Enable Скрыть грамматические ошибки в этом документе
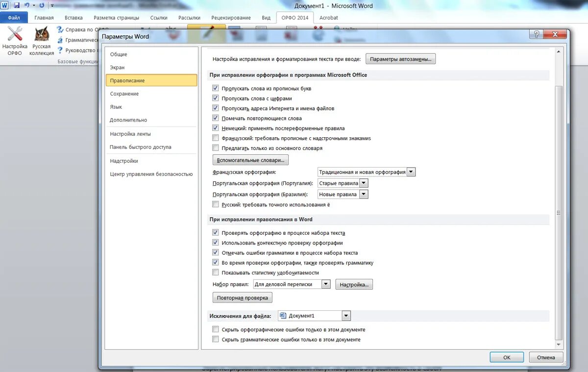 [216, 339]
